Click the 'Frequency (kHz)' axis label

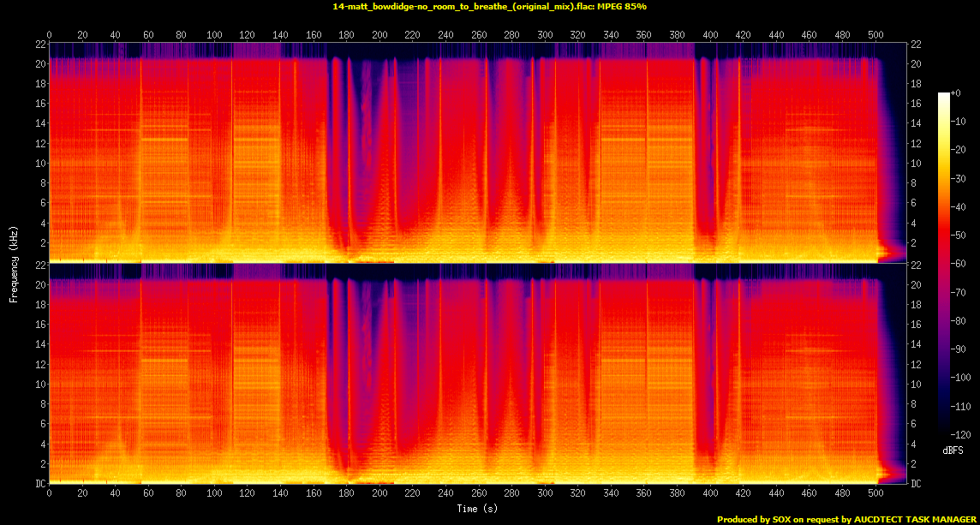pyautogui.click(x=13, y=263)
